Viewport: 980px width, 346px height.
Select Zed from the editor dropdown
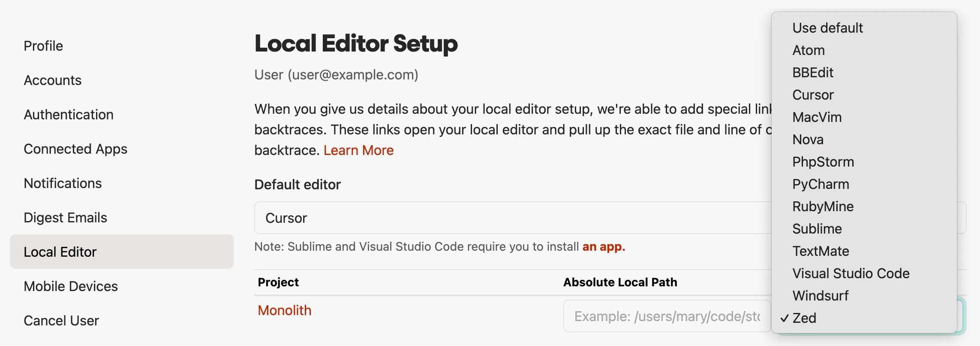click(x=864, y=318)
